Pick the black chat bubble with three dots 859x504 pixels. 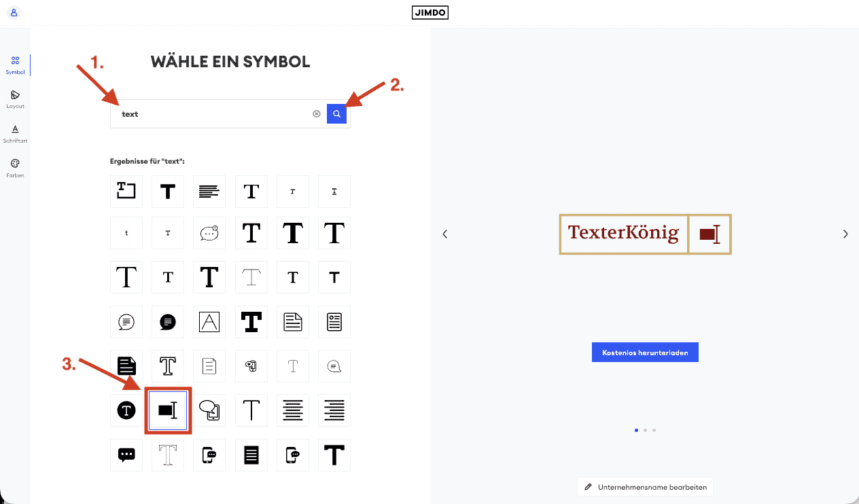126,455
